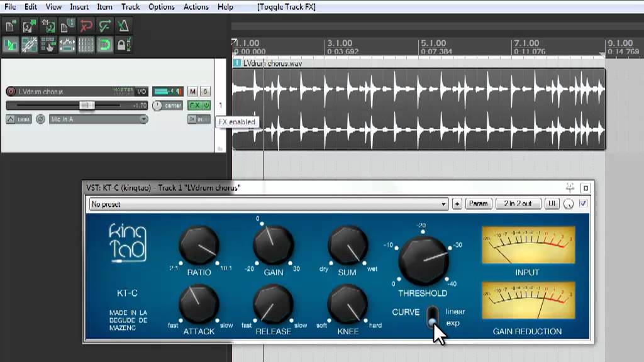Open the Track menu
The width and height of the screenshot is (644, 362).
131,6
